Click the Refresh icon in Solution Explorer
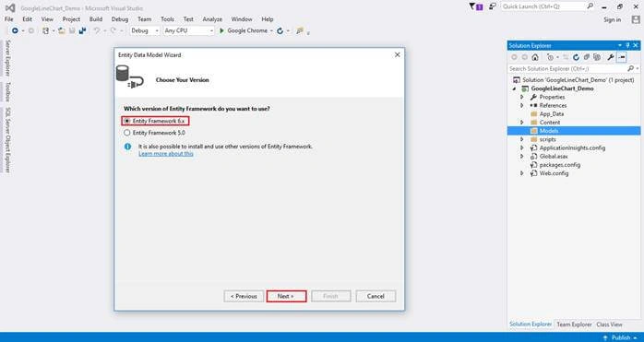 click(577, 57)
